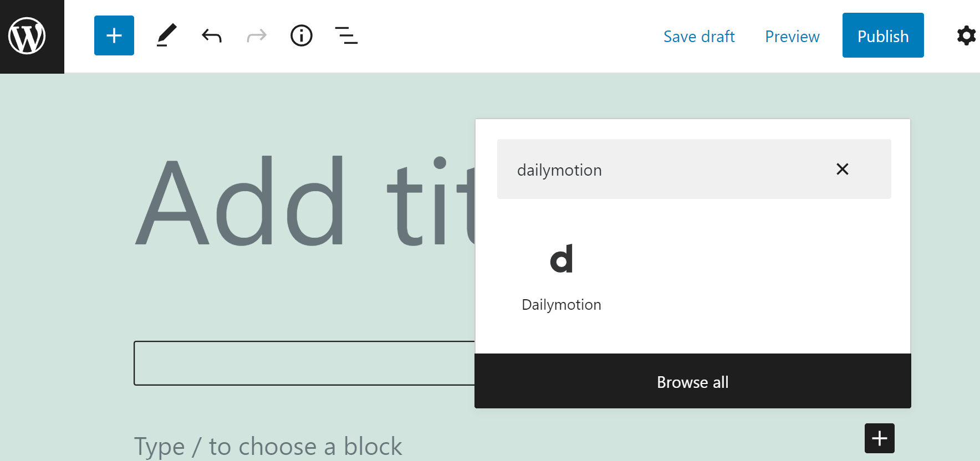Click the WordPress logo
The width and height of the screenshot is (980, 461).
32,35
